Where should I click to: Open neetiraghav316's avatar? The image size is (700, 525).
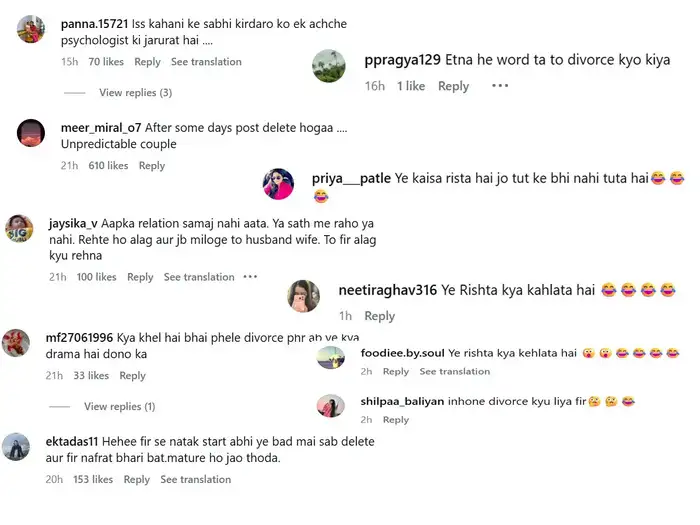tap(303, 295)
